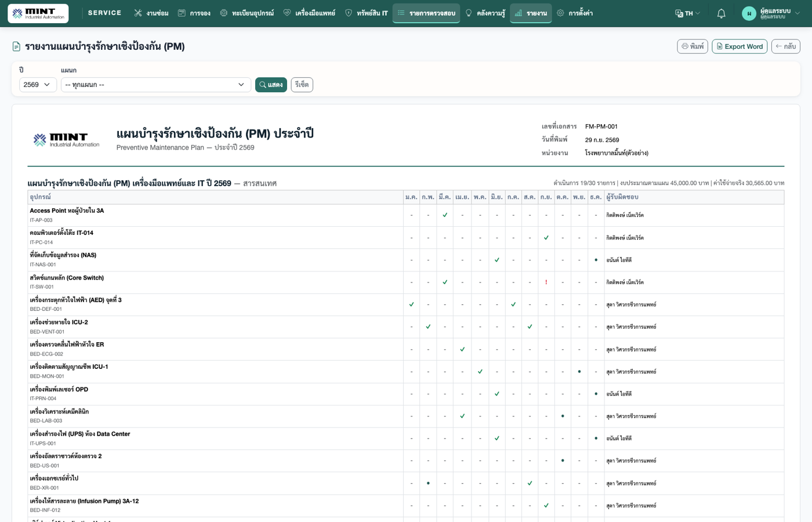Click the check mark in the เครื่องพิมพ์เลเซอร์ OPD row
812x522 pixels.
click(496, 394)
